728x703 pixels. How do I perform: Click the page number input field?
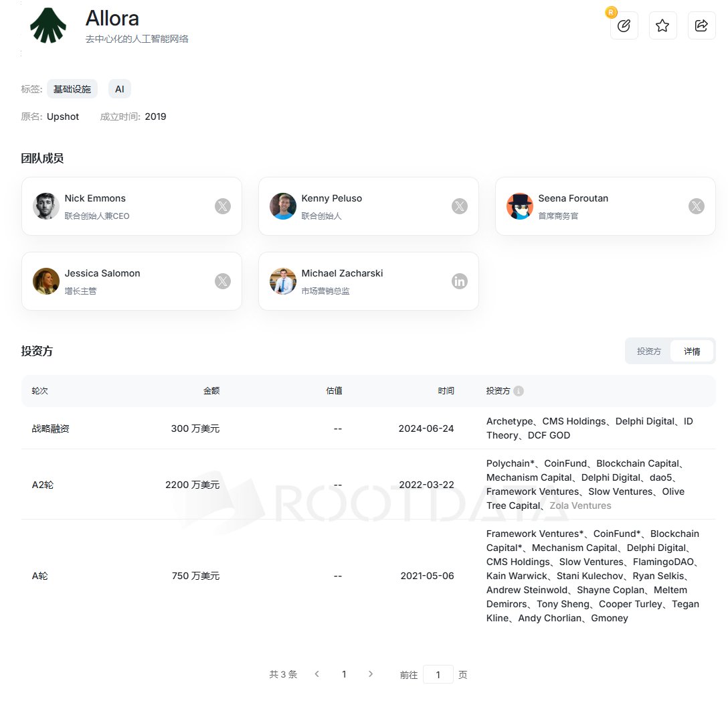click(438, 674)
